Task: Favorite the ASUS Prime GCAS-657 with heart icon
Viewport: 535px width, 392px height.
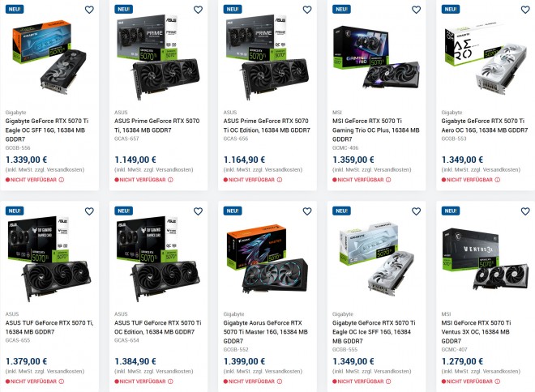Action: [199, 10]
